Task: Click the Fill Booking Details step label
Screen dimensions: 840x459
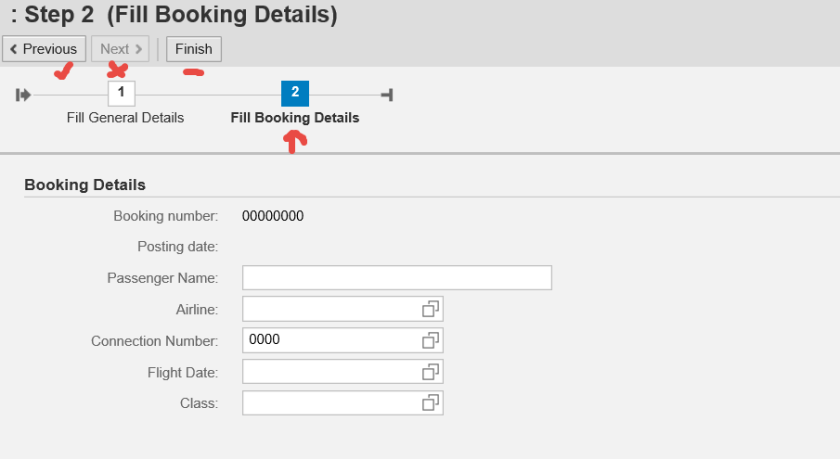Action: pyautogui.click(x=295, y=118)
